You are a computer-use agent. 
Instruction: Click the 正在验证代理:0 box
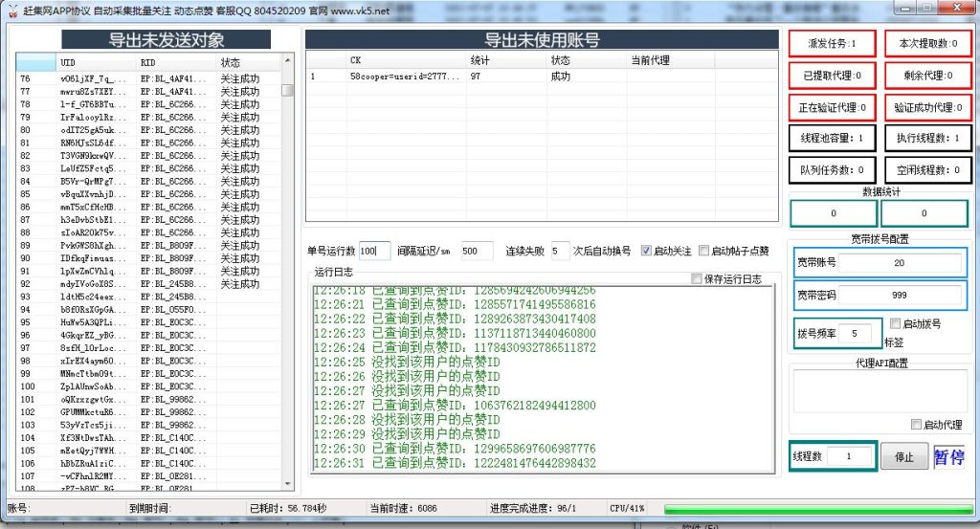832,107
